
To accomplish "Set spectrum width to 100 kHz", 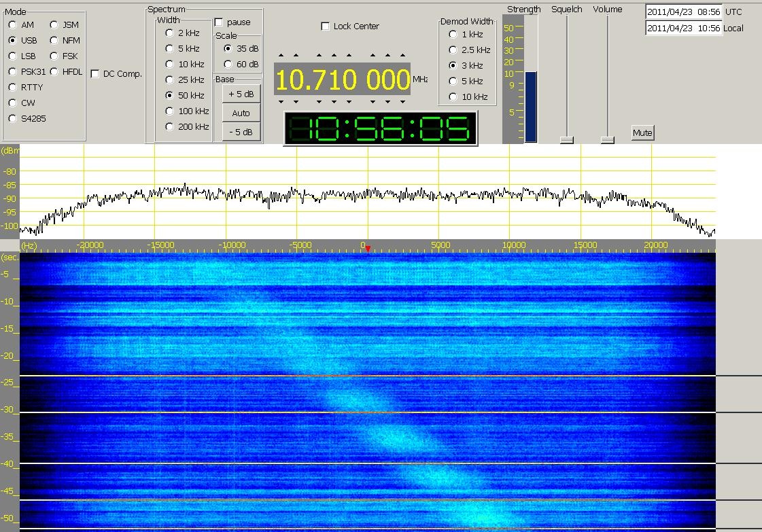I will tap(169, 111).
